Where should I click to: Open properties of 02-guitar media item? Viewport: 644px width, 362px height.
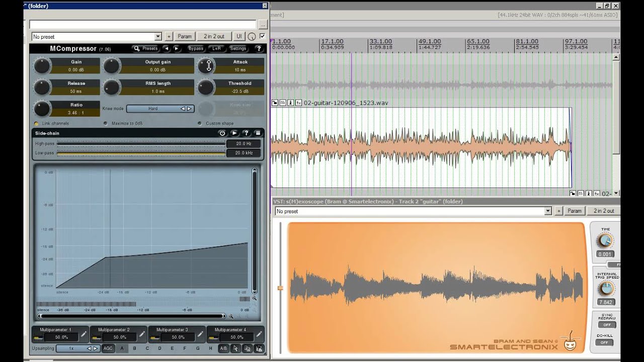(x=291, y=103)
